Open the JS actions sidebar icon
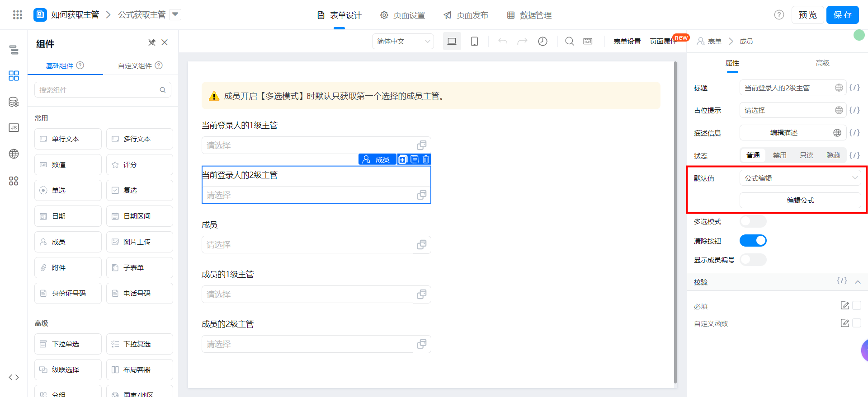The height and width of the screenshot is (397, 868). tap(14, 127)
